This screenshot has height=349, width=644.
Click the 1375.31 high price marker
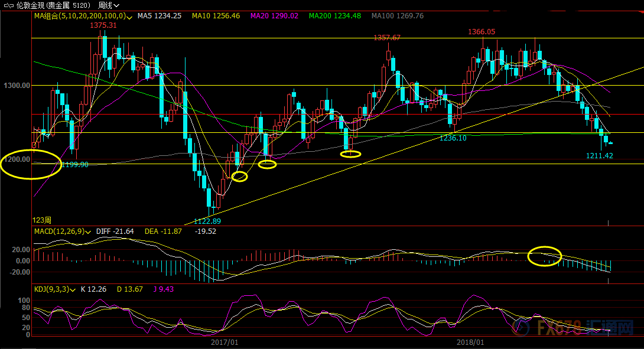(x=103, y=25)
